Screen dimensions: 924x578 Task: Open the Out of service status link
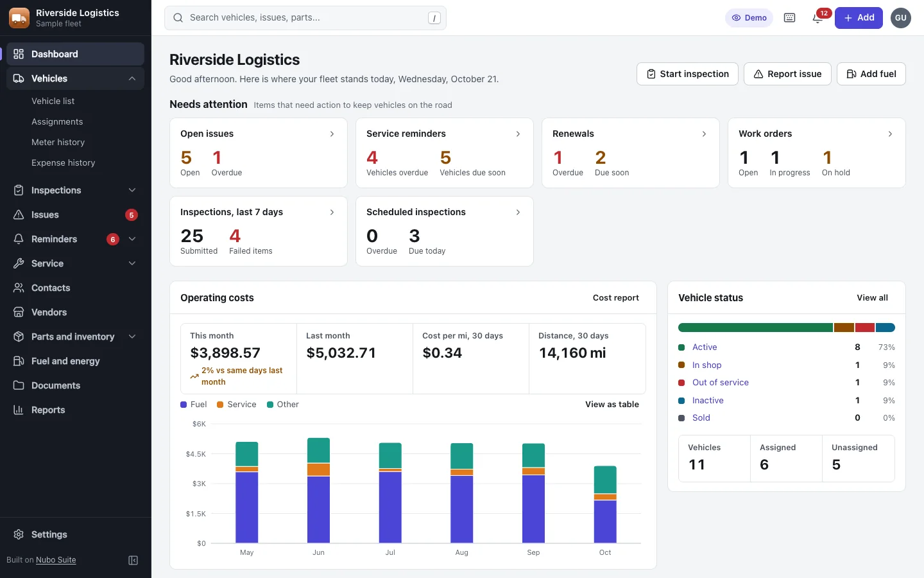pos(720,382)
